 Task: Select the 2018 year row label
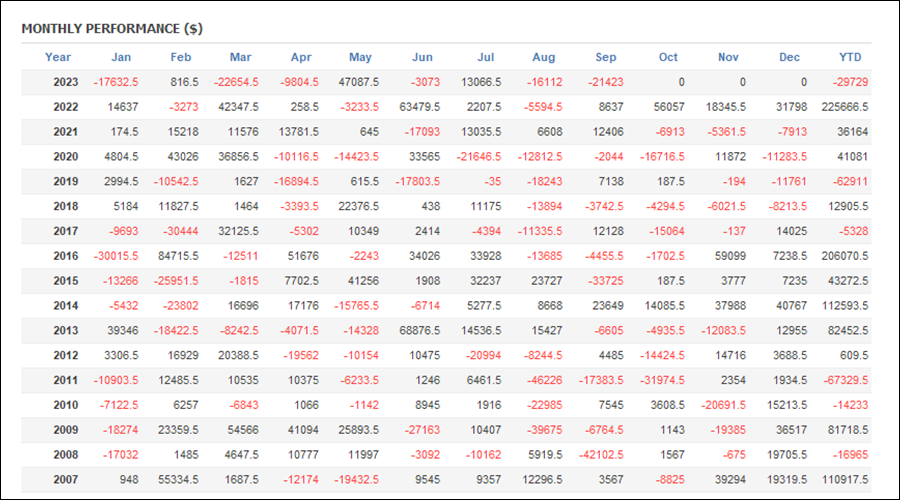[66, 206]
